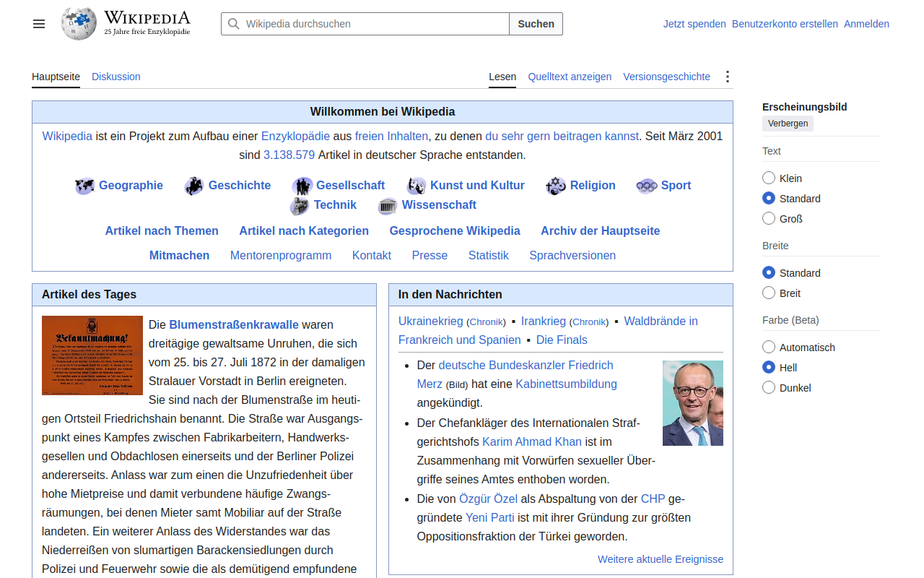The image size is (924, 578).
Task: Open the Ukrainekrieg news link
Action: [x=431, y=322]
